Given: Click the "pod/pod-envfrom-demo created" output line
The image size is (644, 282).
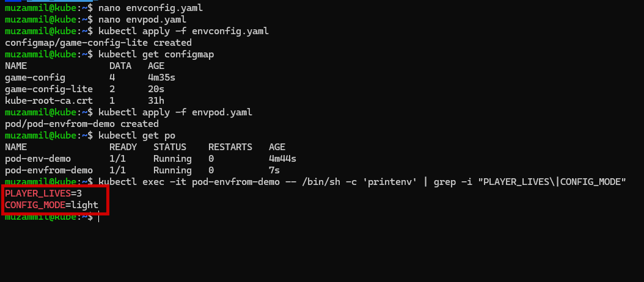Looking at the screenshot, I should pyautogui.click(x=82, y=123).
